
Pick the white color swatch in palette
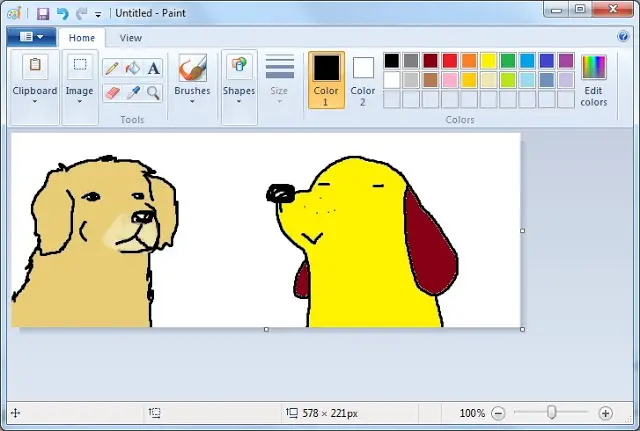[392, 80]
